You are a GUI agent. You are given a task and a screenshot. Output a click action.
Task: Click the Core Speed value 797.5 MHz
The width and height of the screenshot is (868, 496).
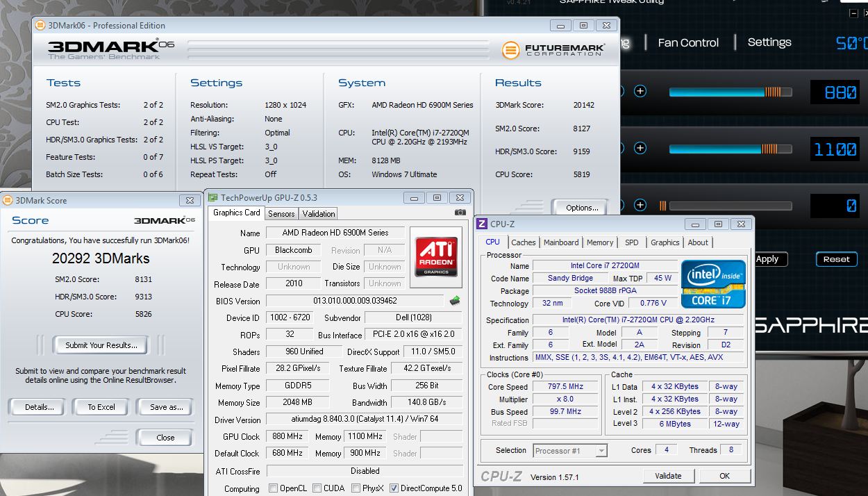565,387
